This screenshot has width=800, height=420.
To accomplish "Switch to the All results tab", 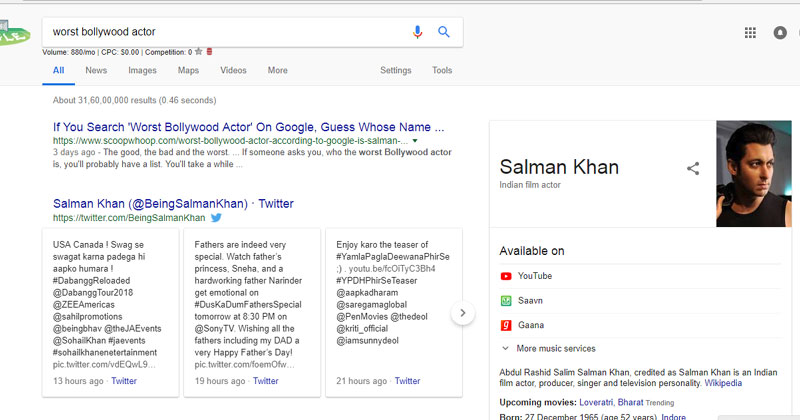I will click(x=59, y=70).
